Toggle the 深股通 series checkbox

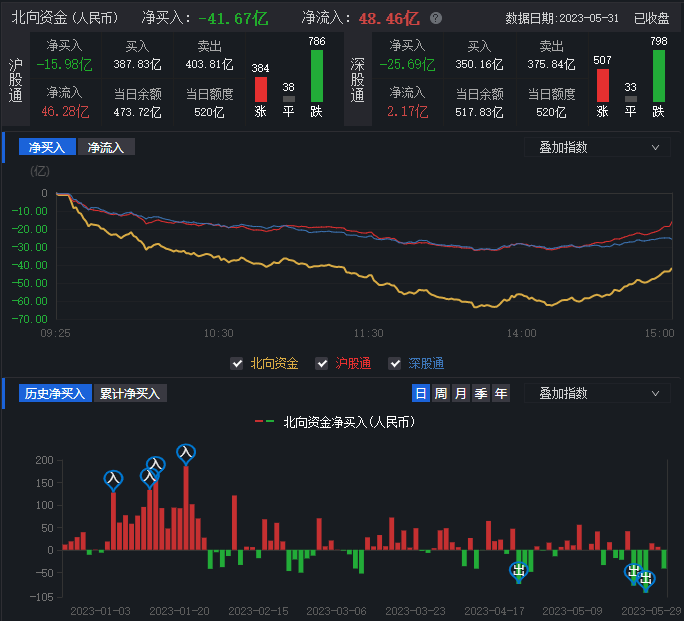tap(395, 364)
